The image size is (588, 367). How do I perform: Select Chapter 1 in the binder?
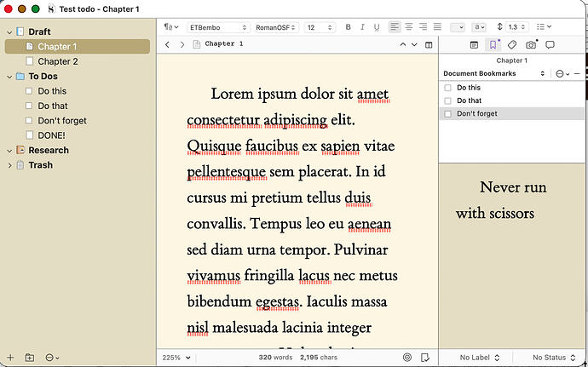78,47
